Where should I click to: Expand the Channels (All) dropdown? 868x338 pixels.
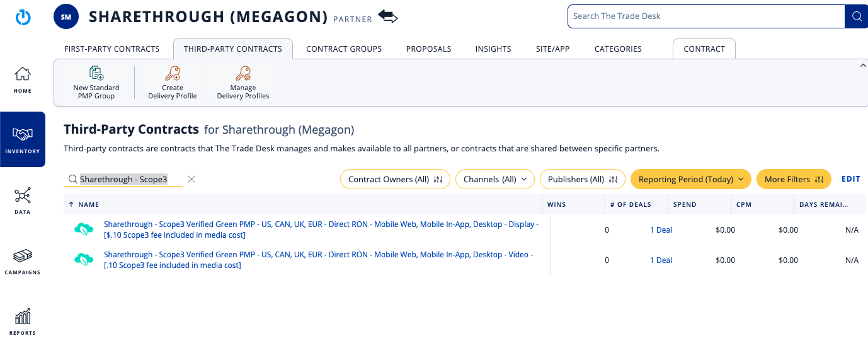(495, 179)
